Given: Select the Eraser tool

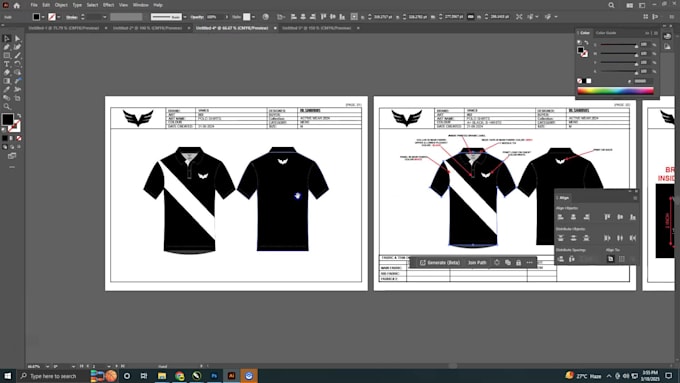Looking at the screenshot, I should [x=7, y=72].
